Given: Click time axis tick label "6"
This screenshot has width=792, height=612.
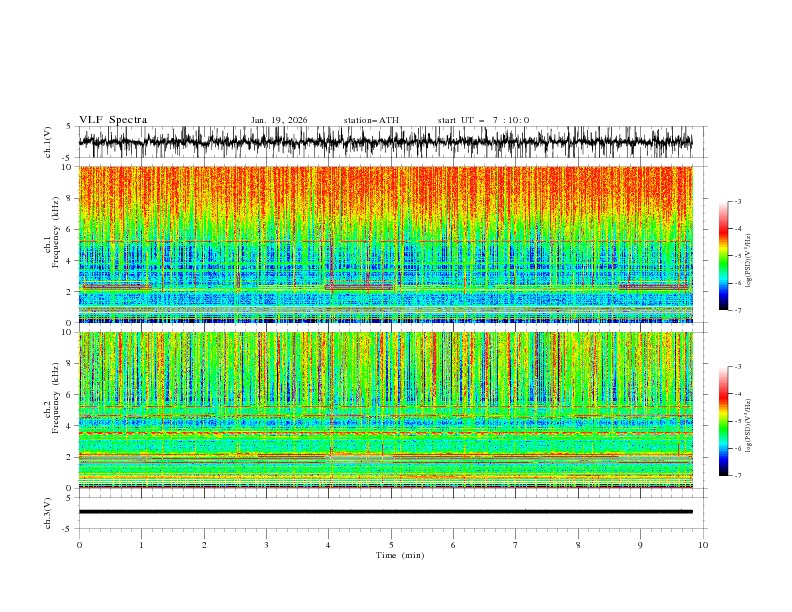Looking at the screenshot, I should click(453, 545).
